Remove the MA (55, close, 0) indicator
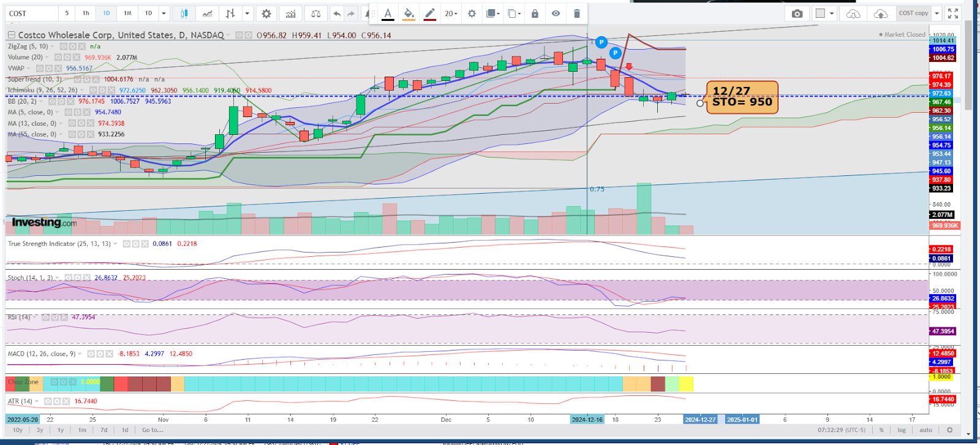This screenshot has width=980, height=445. click(x=90, y=134)
